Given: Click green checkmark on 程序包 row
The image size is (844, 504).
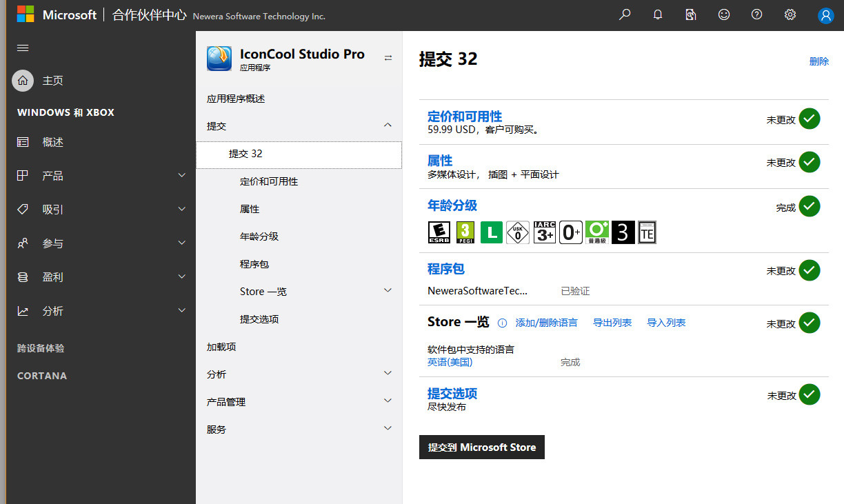Looking at the screenshot, I should coord(810,270).
